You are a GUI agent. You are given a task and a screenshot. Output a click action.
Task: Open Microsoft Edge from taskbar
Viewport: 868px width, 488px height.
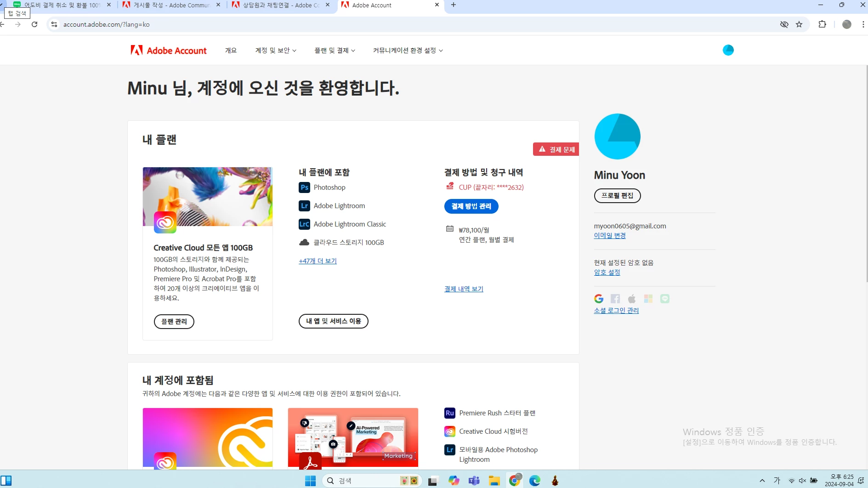pyautogui.click(x=535, y=481)
